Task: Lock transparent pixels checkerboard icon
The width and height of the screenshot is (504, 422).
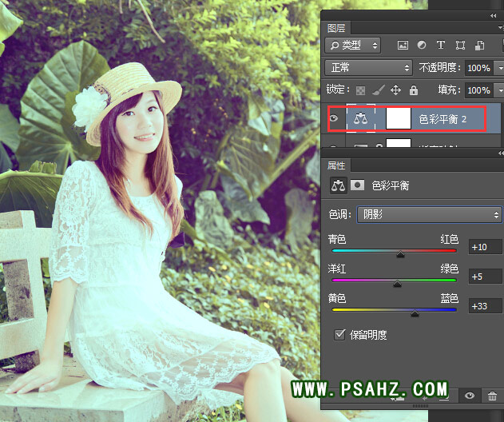Action: 360,90
